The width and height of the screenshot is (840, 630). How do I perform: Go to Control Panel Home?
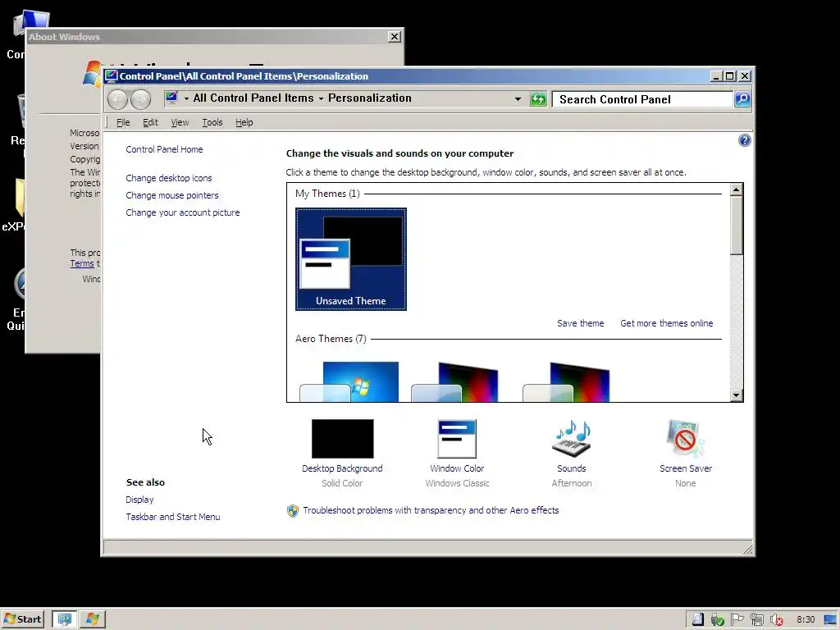(x=164, y=149)
